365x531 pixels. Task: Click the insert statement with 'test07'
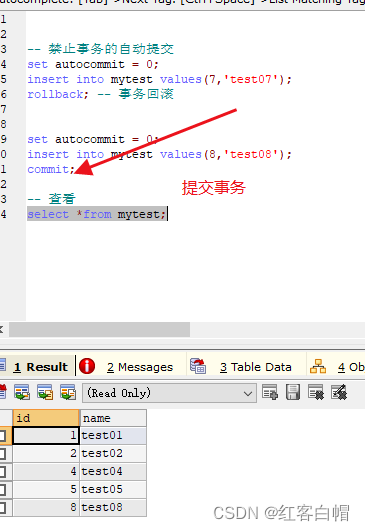click(159, 79)
